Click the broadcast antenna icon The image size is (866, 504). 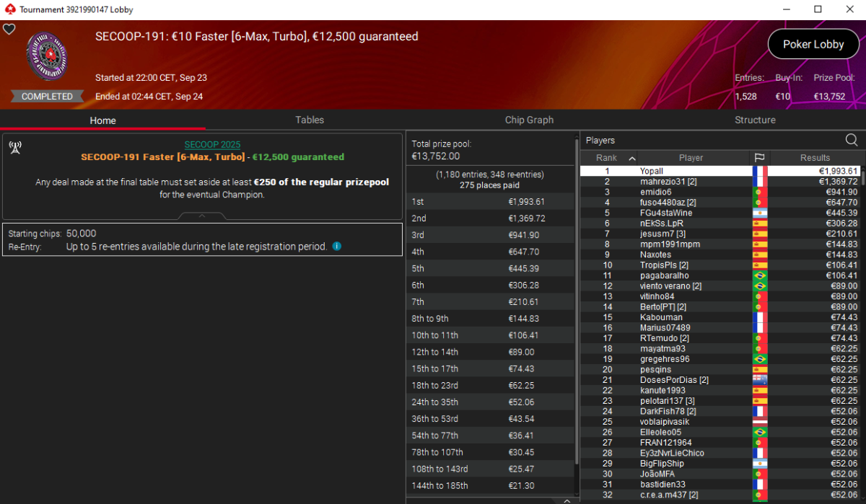click(14, 148)
